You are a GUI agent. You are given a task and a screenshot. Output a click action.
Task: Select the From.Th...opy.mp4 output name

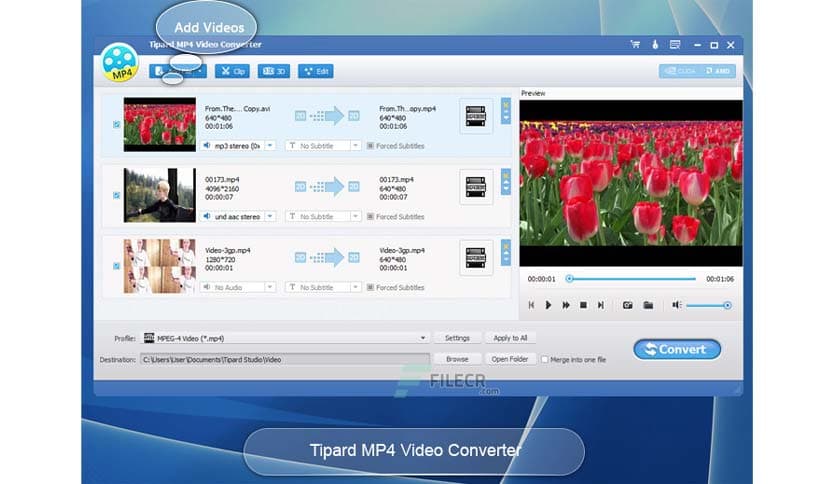click(x=407, y=109)
